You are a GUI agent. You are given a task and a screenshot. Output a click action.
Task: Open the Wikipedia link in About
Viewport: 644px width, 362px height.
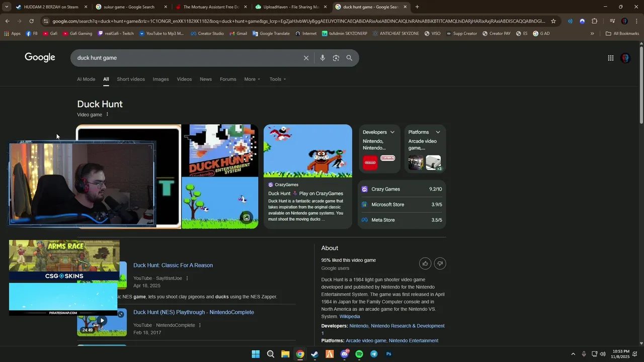(350, 317)
